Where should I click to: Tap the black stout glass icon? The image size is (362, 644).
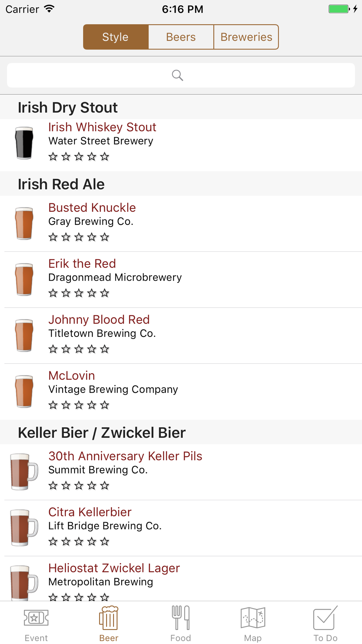[24, 143]
